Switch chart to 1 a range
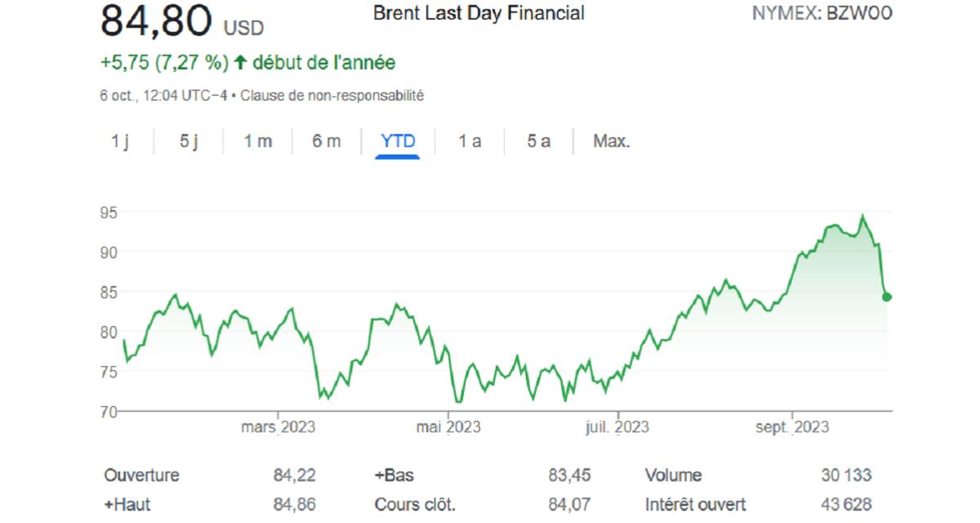 469,141
